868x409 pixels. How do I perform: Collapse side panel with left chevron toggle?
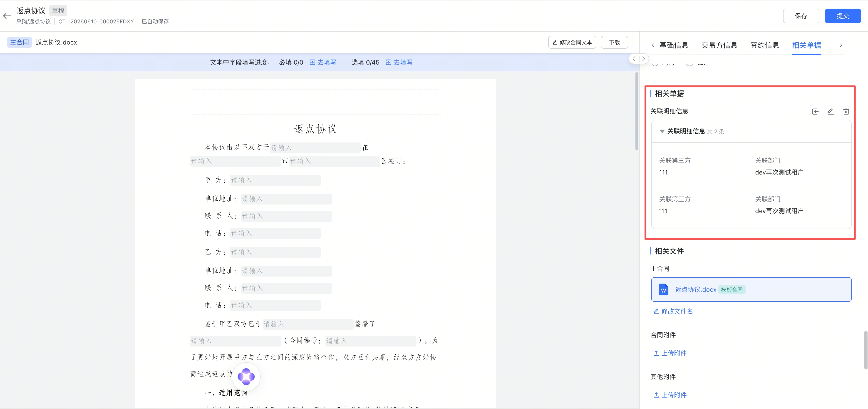(x=634, y=59)
